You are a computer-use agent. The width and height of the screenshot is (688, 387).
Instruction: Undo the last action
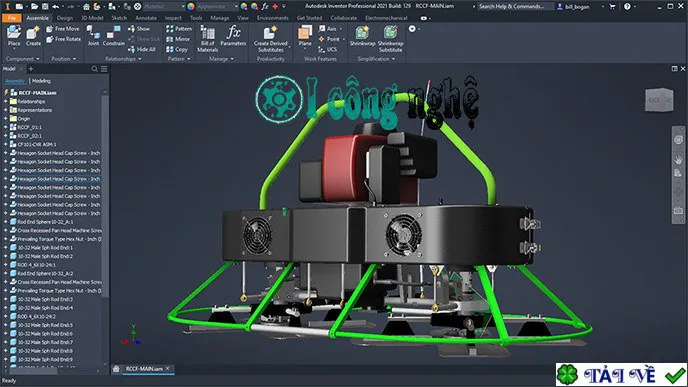[x=56, y=7]
